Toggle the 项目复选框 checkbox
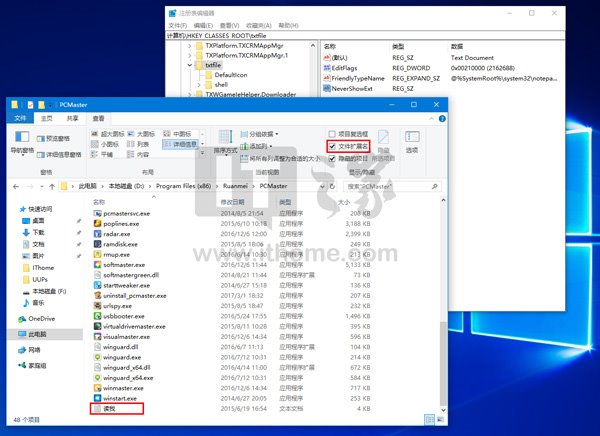The image size is (600, 436). pos(332,133)
